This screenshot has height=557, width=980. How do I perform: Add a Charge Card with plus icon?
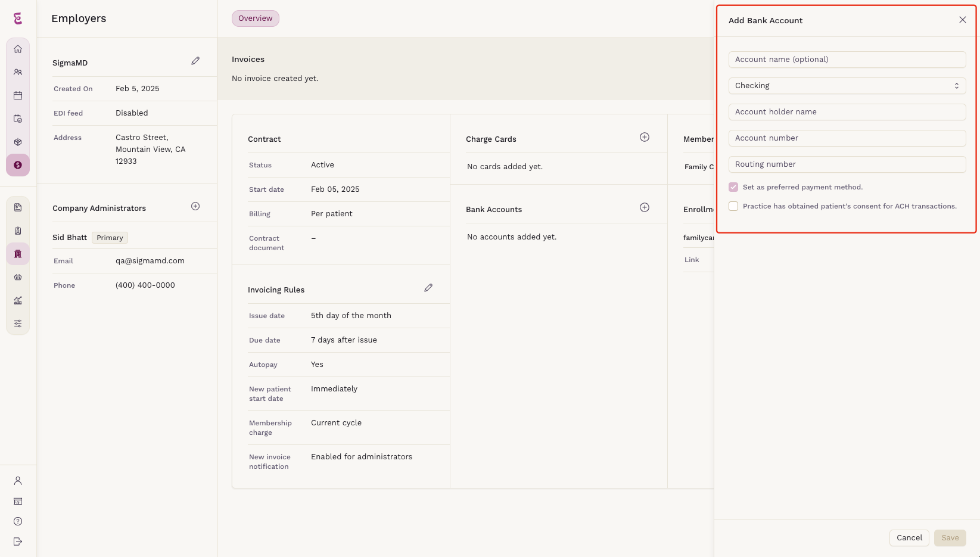tap(645, 137)
